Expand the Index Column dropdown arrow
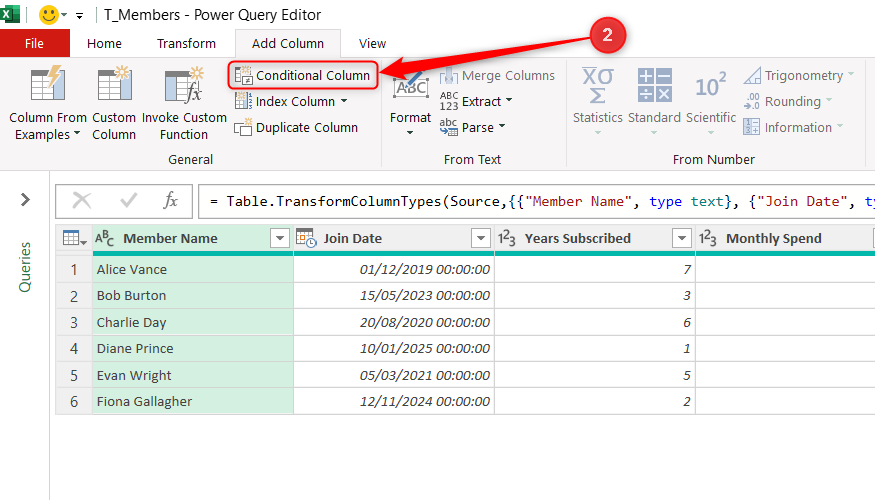The height and width of the screenshot is (500, 875). coord(344,101)
